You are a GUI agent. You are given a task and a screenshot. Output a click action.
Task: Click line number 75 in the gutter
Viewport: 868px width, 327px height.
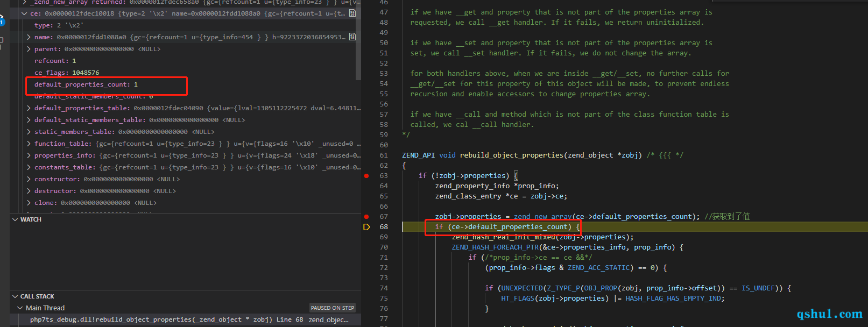point(384,298)
